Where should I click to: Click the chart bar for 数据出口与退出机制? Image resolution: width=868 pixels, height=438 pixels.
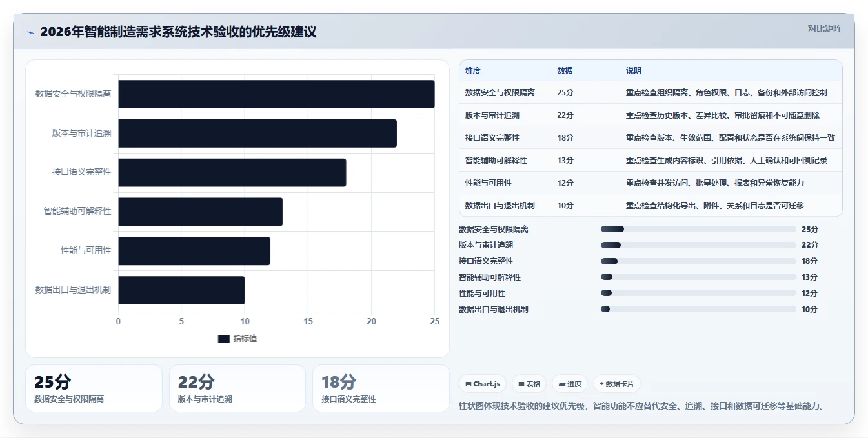coord(181,290)
